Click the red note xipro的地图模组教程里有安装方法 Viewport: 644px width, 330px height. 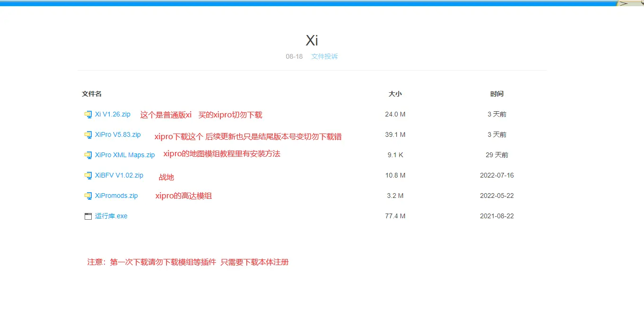222,154
